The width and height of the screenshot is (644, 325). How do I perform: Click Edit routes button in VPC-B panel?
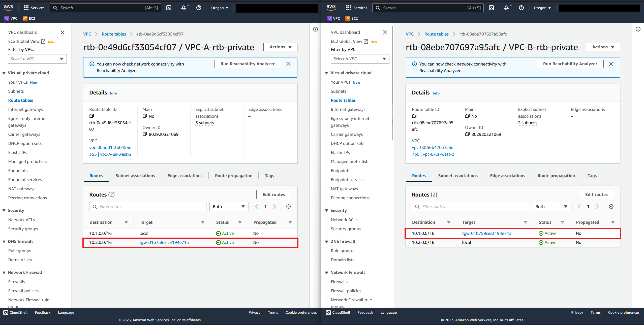[x=596, y=194]
